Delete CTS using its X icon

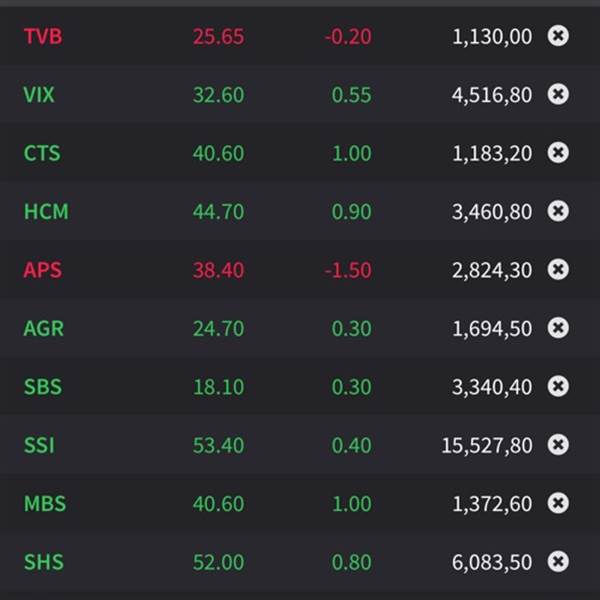pos(558,152)
